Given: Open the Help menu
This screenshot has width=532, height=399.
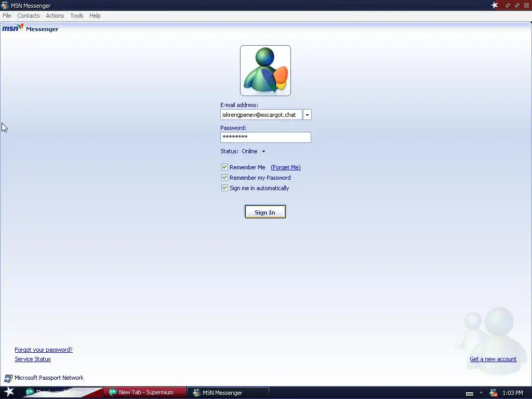Looking at the screenshot, I should click(95, 16).
